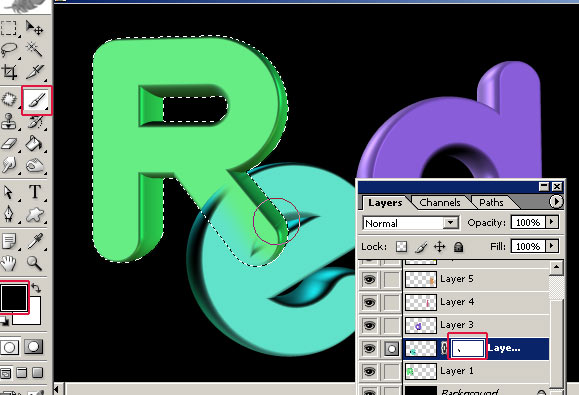Select the Path Selection arrow tool
Image resolution: width=579 pixels, height=395 pixels.
point(9,192)
